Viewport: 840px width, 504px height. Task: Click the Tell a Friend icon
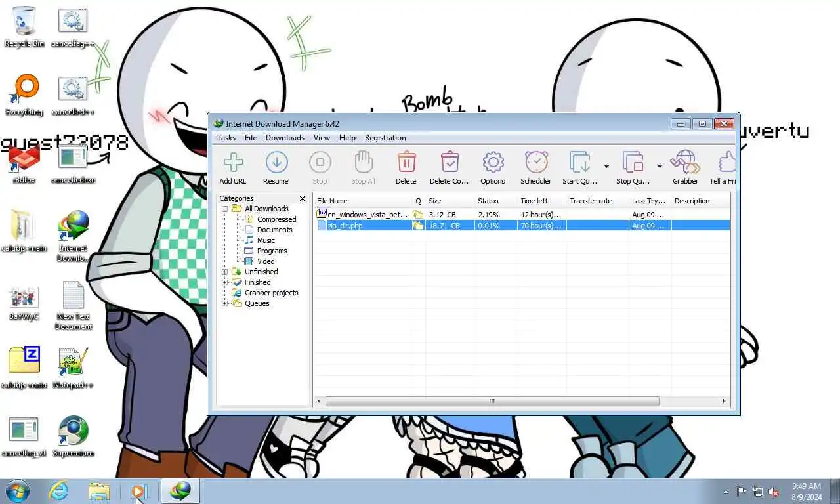(726, 162)
